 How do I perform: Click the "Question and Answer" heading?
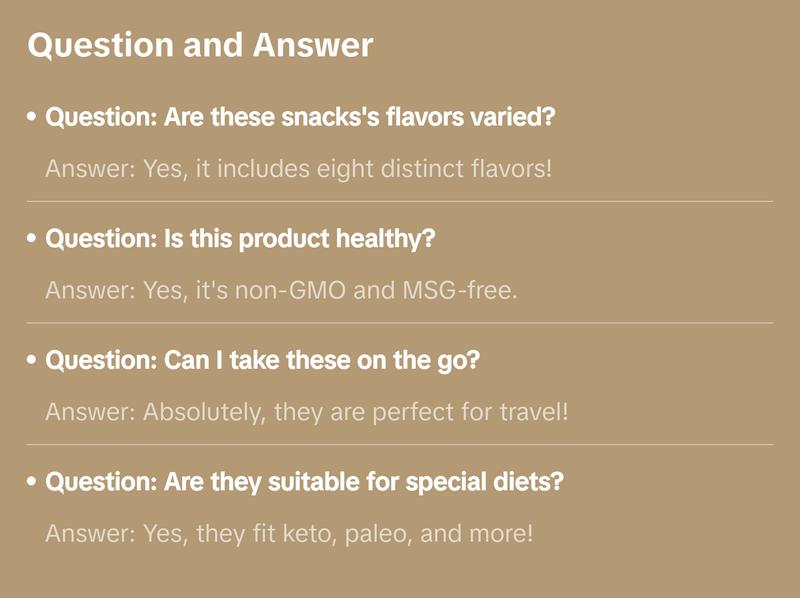[200, 46]
